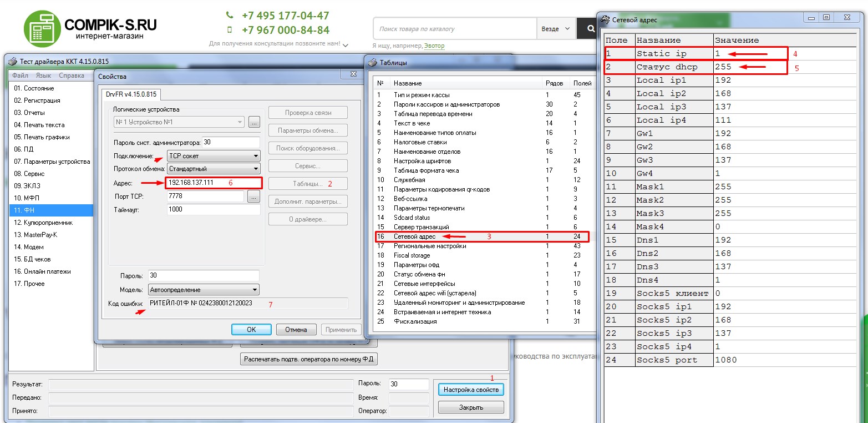Image resolution: width=868 pixels, height=423 pixels.
Task: Select 01. Состояние in the sidebar
Action: (x=52, y=88)
